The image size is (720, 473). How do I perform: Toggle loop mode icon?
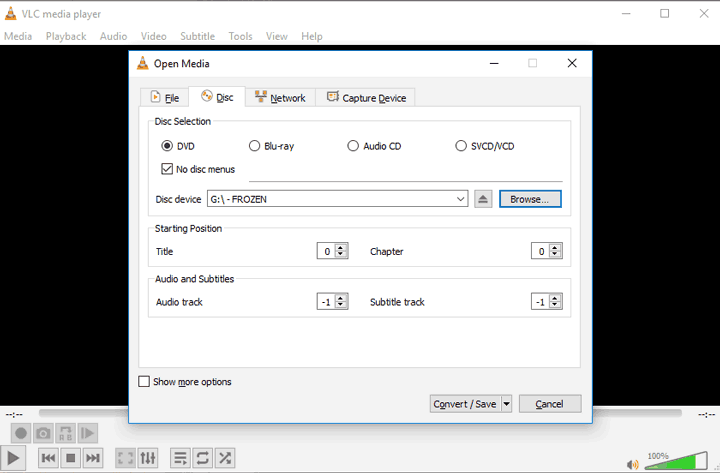click(x=202, y=458)
